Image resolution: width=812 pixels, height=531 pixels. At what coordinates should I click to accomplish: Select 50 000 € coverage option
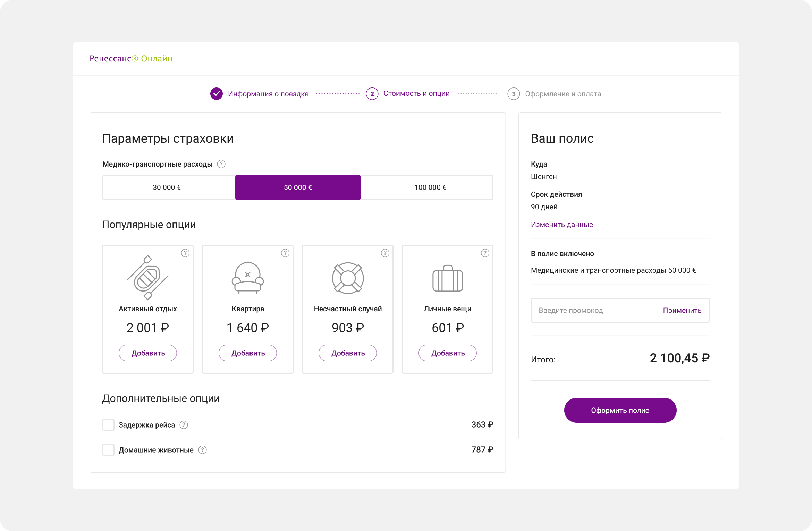pos(298,187)
